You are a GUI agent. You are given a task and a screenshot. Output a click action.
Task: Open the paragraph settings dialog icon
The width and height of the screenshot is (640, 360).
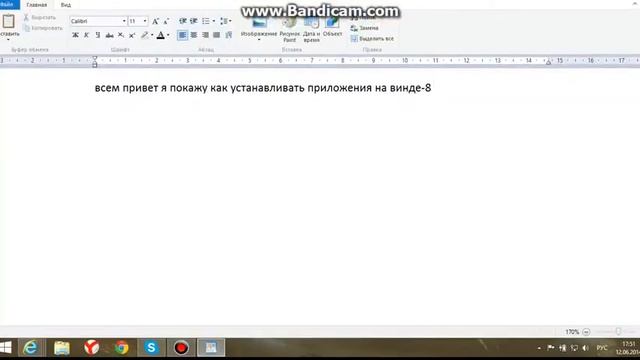click(x=229, y=35)
